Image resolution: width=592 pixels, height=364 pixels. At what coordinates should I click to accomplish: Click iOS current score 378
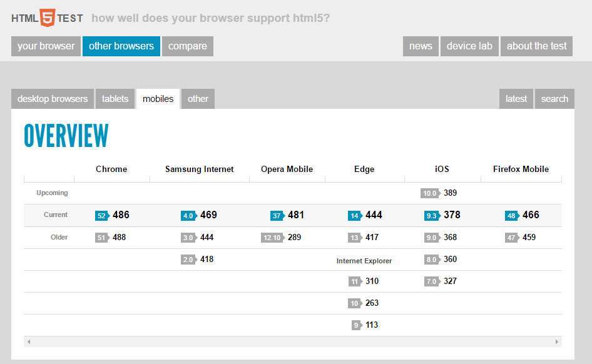click(452, 215)
